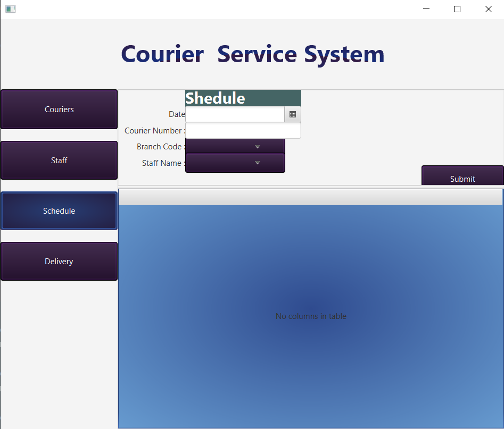Image resolution: width=504 pixels, height=429 pixels.
Task: Click the 'Staff Name :' label
Action: [x=163, y=163]
